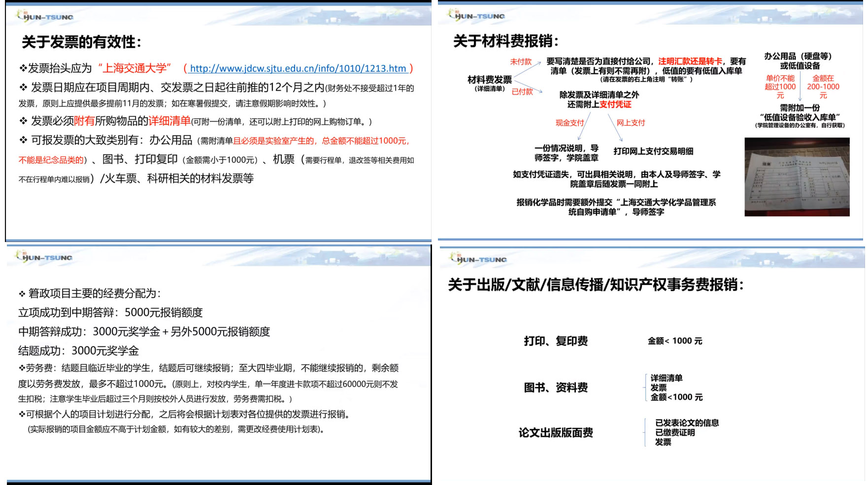Click the red 已付款 label
868x485 pixels.
522,92
